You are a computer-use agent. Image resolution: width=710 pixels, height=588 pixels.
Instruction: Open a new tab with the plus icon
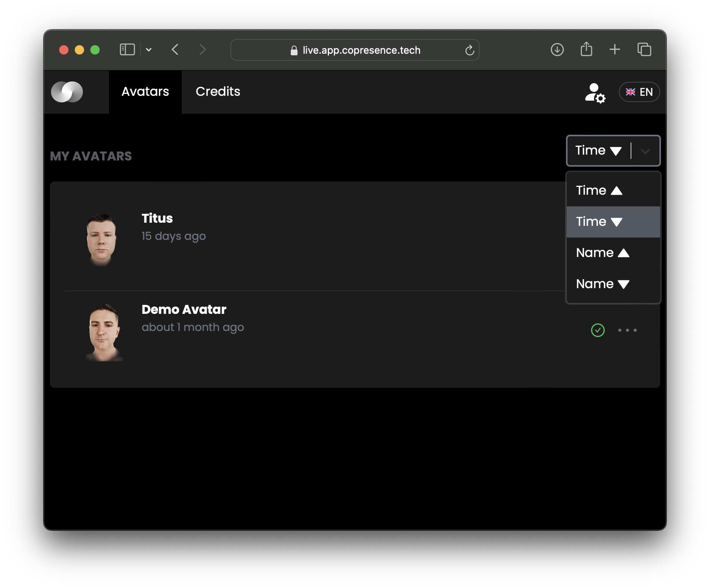click(615, 49)
